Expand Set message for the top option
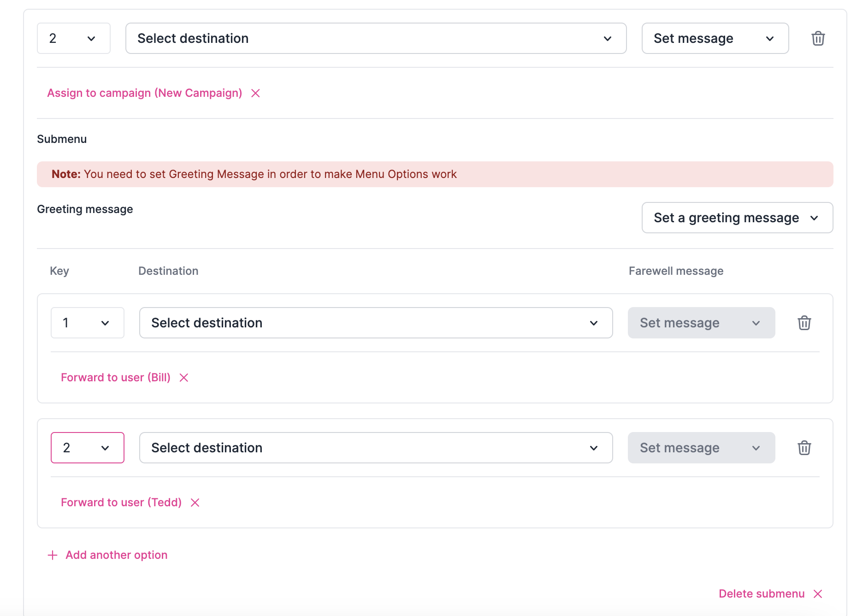 [715, 38]
